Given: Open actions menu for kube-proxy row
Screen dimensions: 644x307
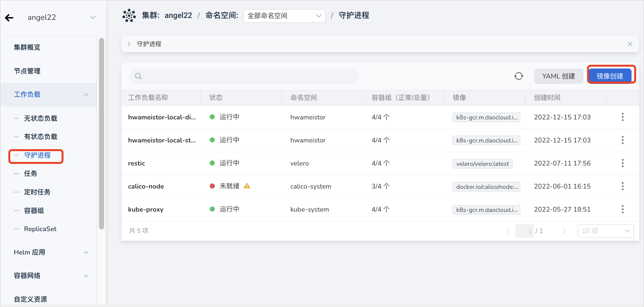Looking at the screenshot, I should [x=623, y=209].
